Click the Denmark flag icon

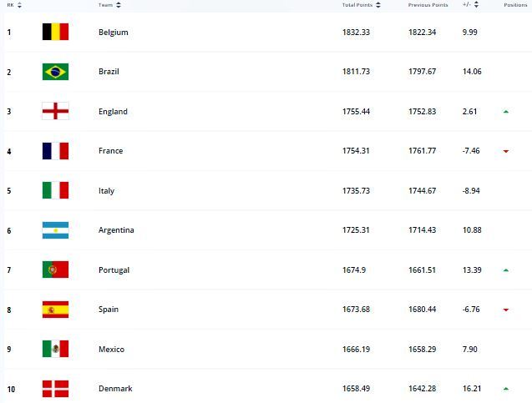[x=55, y=389]
